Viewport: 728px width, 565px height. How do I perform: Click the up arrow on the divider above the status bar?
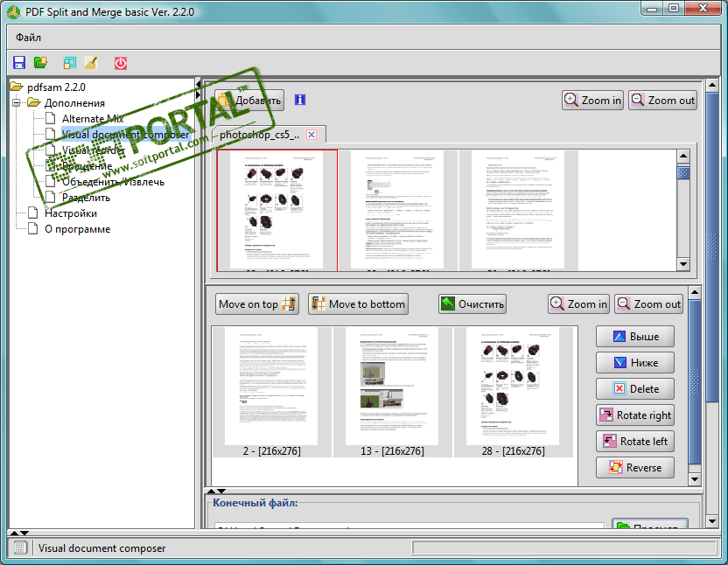click(x=14, y=533)
